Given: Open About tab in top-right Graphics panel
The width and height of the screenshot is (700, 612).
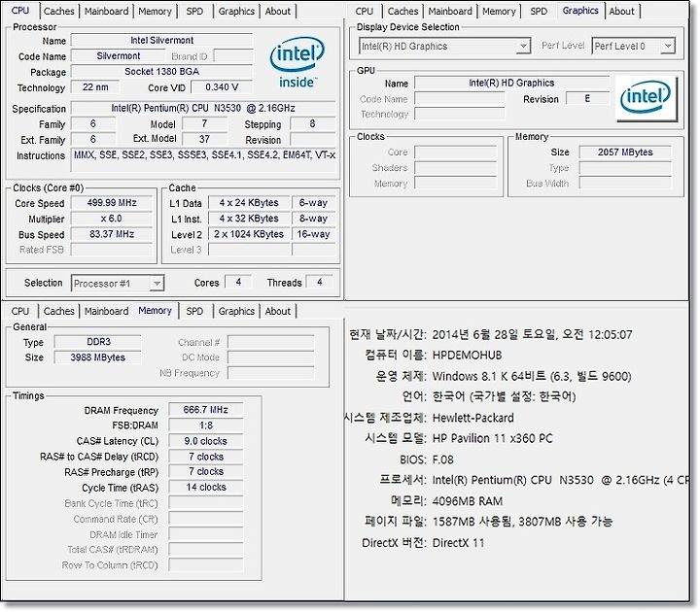Looking at the screenshot, I should click(x=622, y=11).
